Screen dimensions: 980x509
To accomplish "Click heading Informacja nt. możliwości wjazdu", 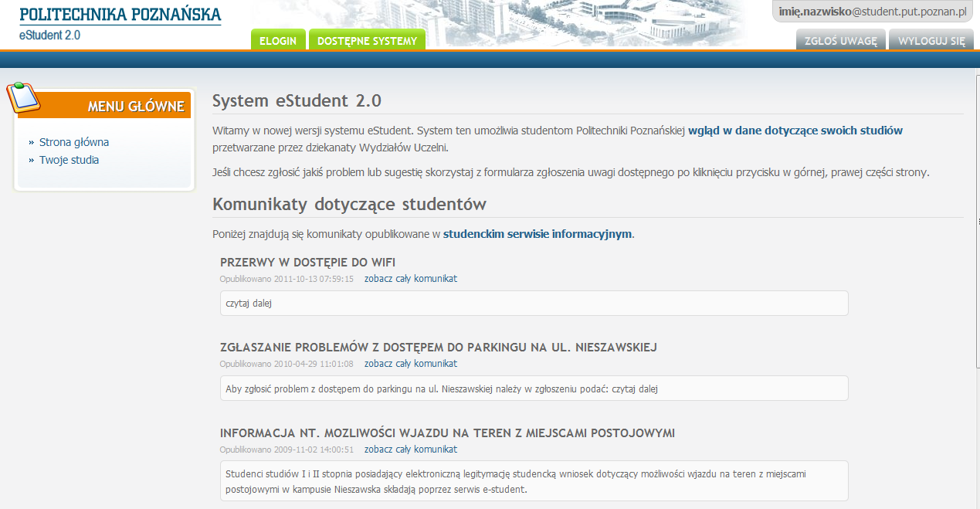I will (447, 433).
